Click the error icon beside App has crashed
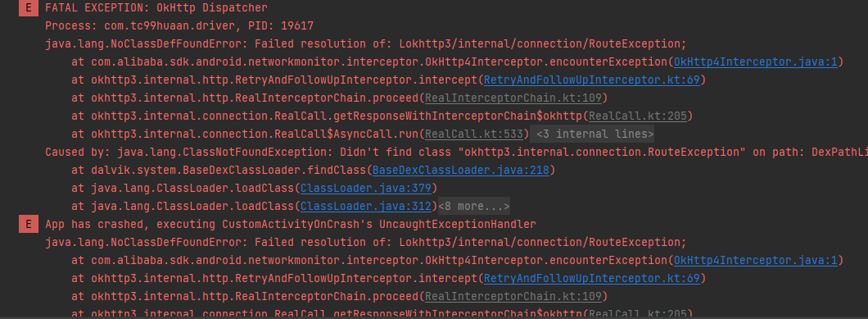Image resolution: width=868 pixels, height=319 pixels. pos(28,224)
